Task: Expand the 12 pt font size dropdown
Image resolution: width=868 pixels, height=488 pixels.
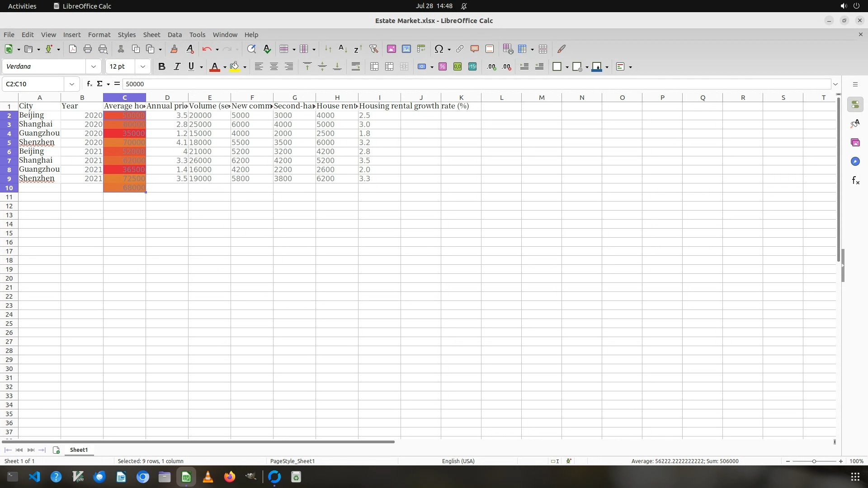Action: coord(143,66)
